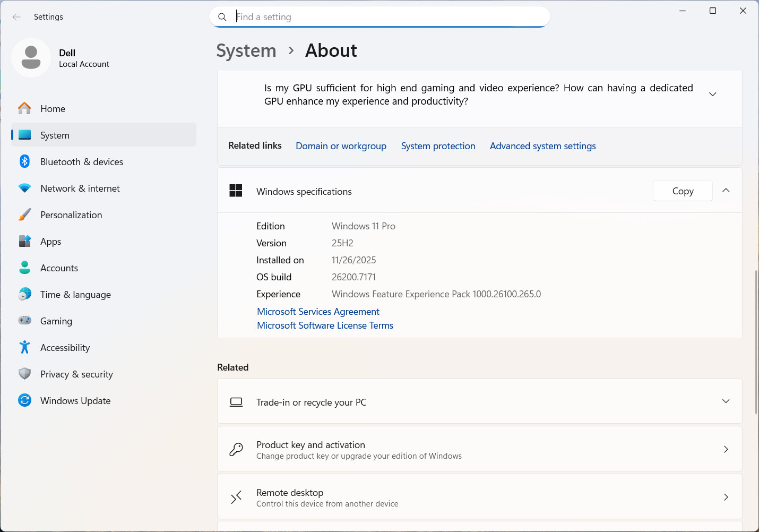Viewport: 759px width, 532px height.
Task: Copy the Windows specifications
Action: click(x=683, y=191)
